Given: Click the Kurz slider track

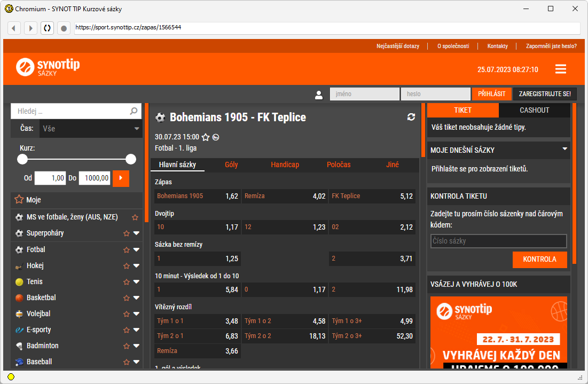Looking at the screenshot, I should (76, 159).
